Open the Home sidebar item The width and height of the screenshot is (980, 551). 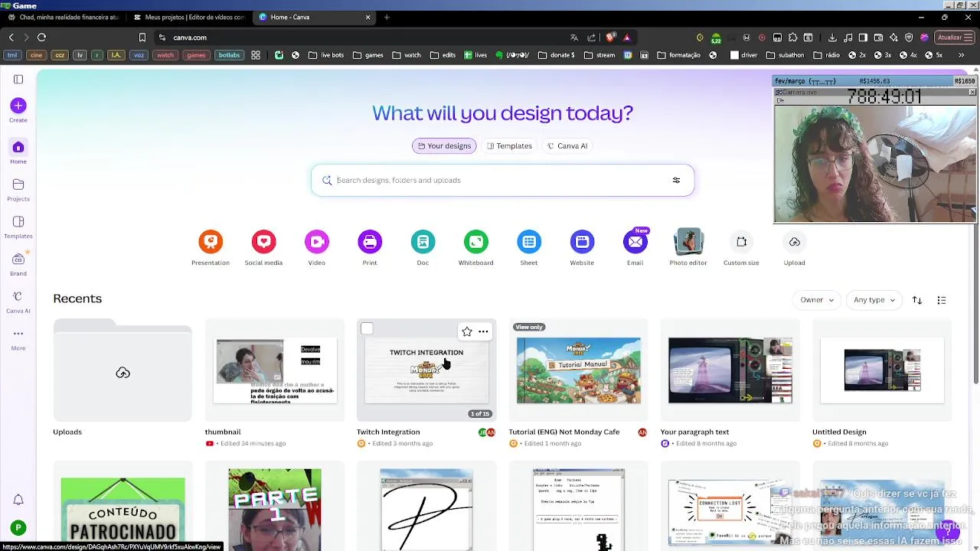18,152
